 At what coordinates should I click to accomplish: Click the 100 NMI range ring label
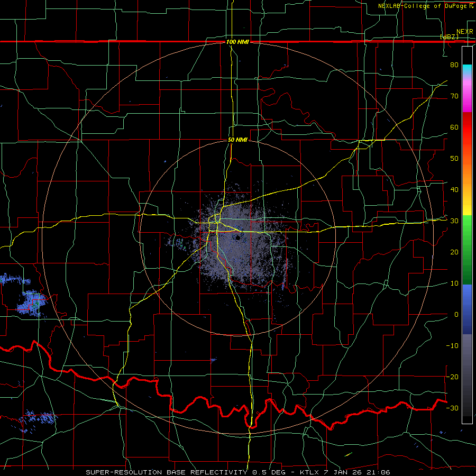coord(237,42)
